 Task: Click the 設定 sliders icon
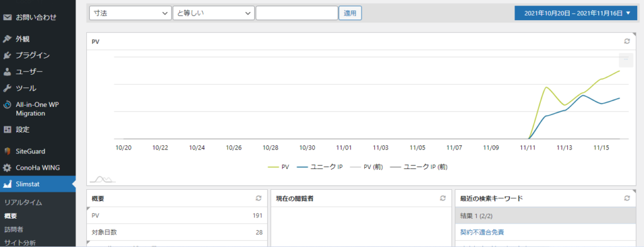(7, 129)
